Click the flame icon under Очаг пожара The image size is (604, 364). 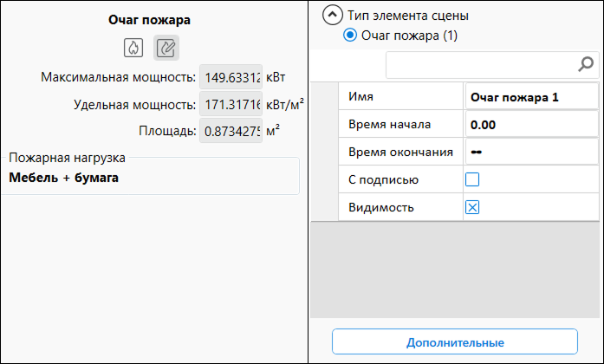pyautogui.click(x=133, y=48)
